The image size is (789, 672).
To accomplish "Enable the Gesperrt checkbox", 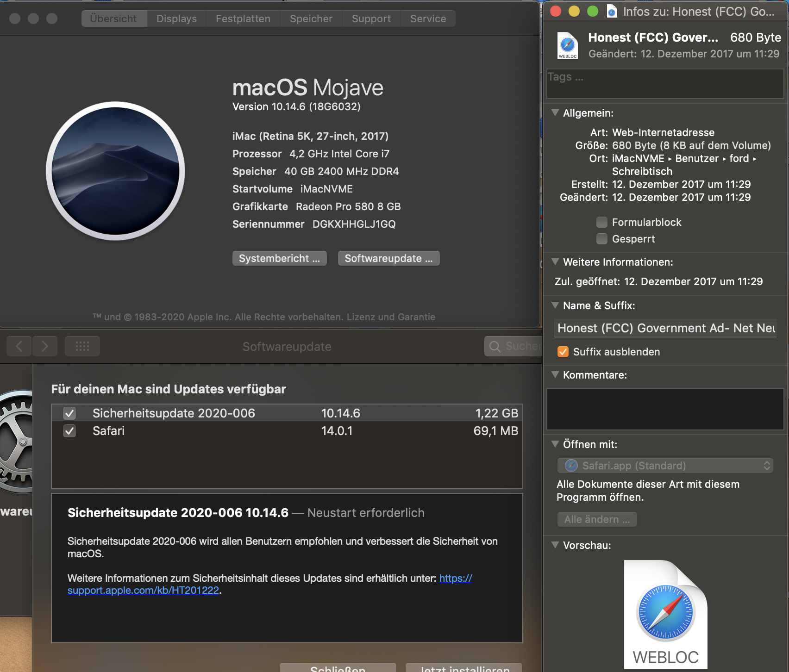I will pyautogui.click(x=602, y=239).
